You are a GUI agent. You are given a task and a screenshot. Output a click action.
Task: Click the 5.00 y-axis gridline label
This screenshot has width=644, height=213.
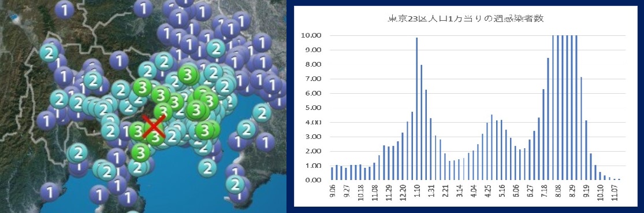[314, 108]
